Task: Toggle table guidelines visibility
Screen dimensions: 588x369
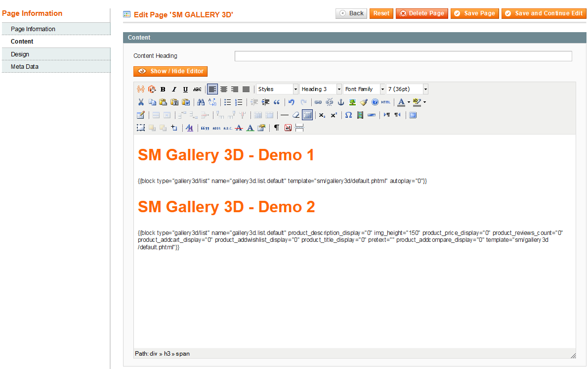Action: click(307, 115)
